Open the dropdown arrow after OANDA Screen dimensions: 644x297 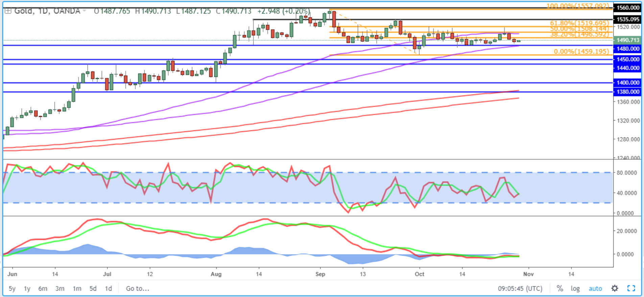point(85,11)
